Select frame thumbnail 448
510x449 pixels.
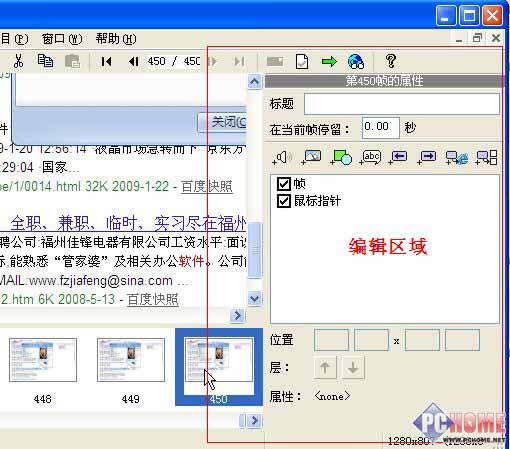click(x=43, y=360)
